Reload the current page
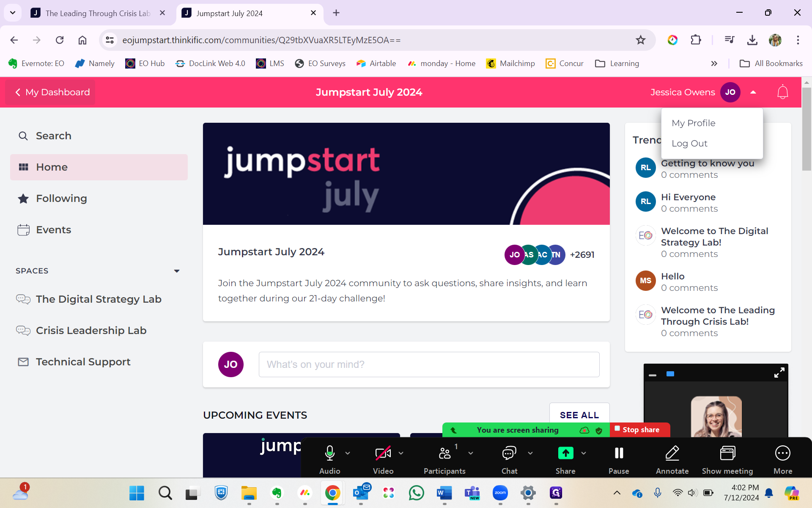Viewport: 812px width, 508px height. coord(60,40)
